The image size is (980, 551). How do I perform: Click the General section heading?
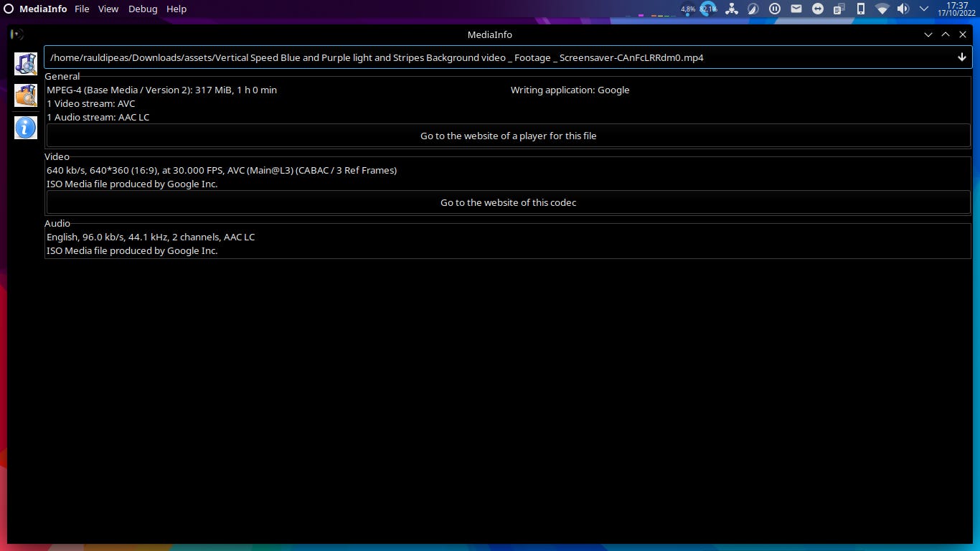62,76
